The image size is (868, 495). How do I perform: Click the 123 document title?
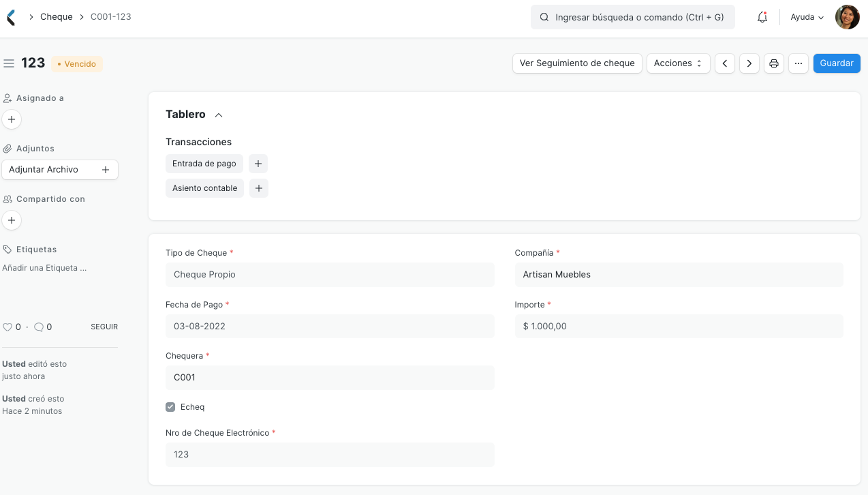tap(33, 63)
